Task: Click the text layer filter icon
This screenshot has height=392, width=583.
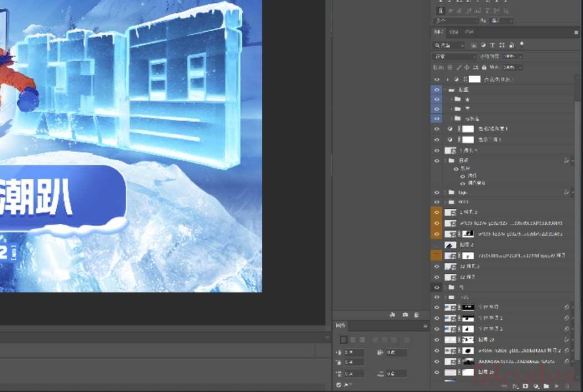Action: point(492,46)
